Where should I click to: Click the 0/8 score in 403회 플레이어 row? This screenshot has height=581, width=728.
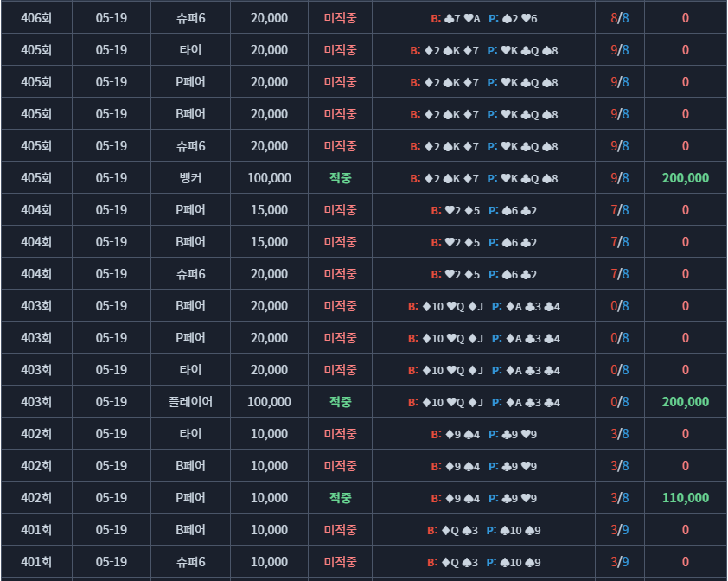click(x=619, y=402)
